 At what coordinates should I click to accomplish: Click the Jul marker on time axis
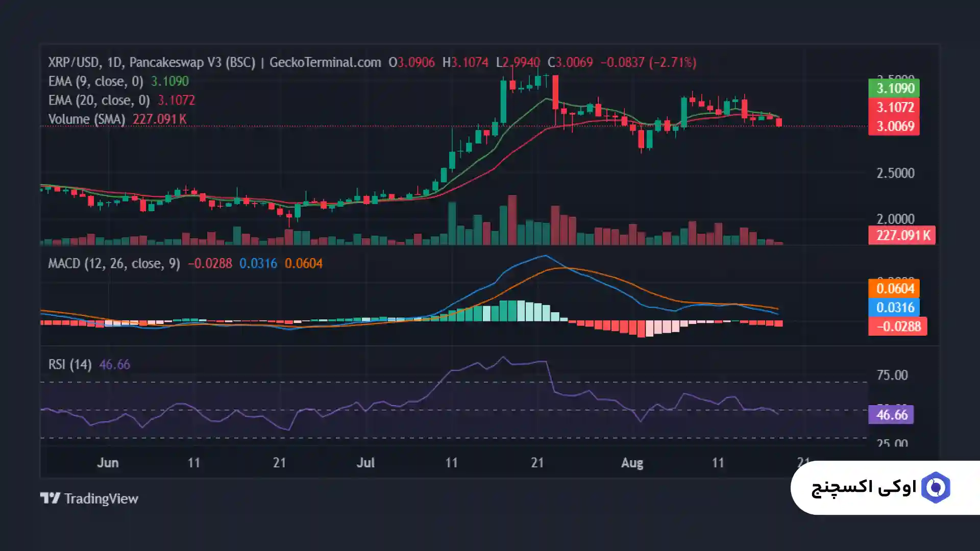click(365, 463)
